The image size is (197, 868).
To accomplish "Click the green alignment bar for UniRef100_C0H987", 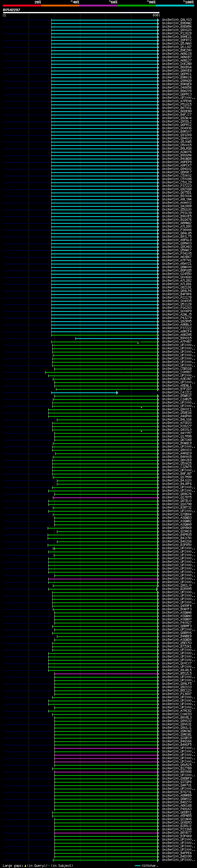I will point(102,372).
